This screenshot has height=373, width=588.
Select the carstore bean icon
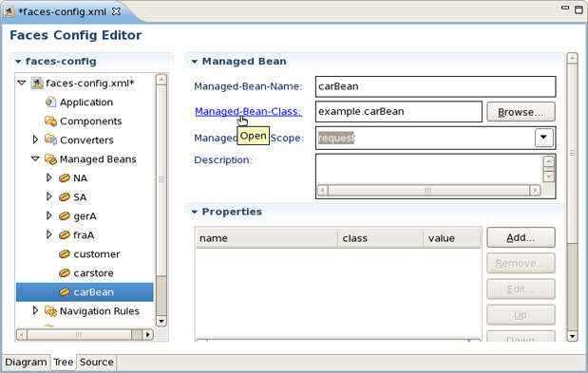pyautogui.click(x=65, y=273)
